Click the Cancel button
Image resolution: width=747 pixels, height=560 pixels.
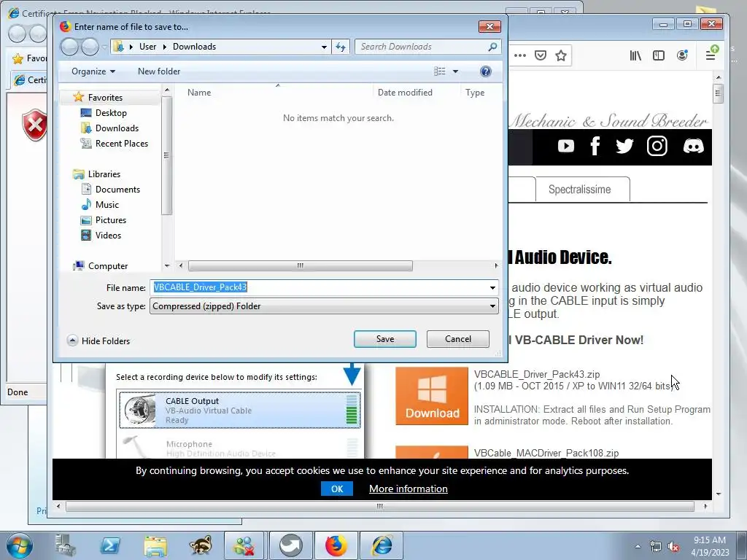458,339
